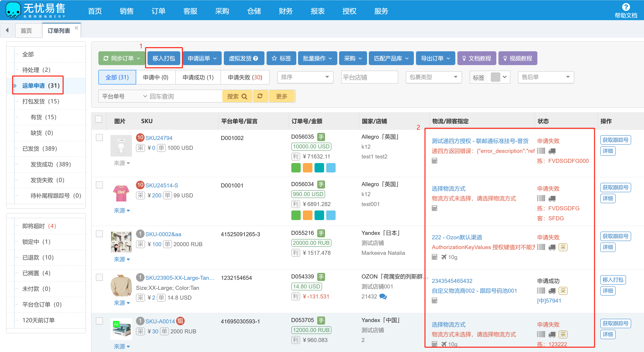
Task: Toggle the select-all checkbox in table header
Action: pos(99,119)
